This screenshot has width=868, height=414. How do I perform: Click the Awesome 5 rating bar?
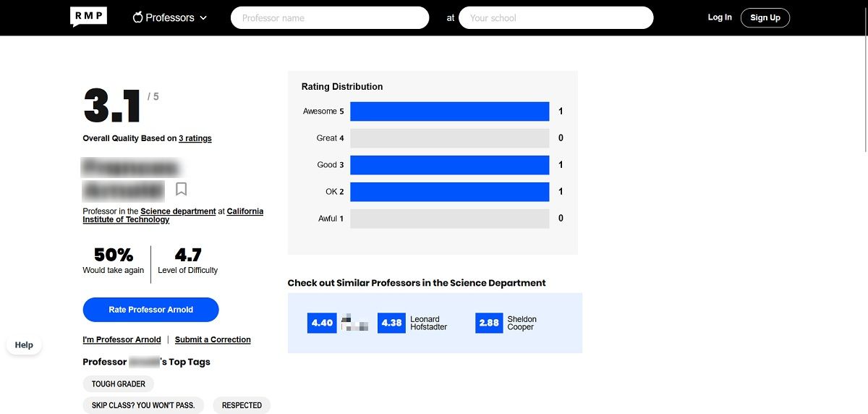click(450, 111)
